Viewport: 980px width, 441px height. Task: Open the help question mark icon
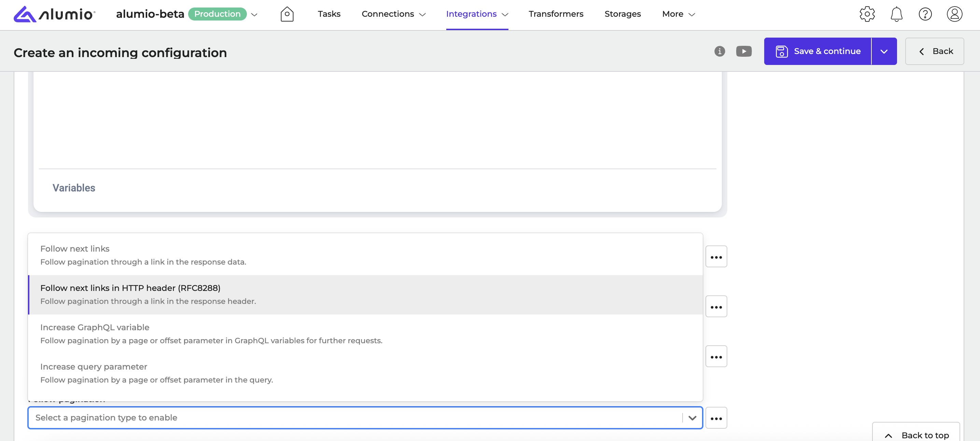tap(925, 14)
